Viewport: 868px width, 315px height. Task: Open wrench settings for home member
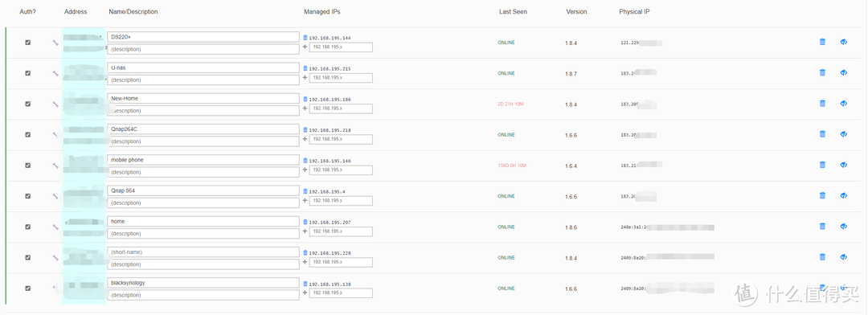pos(55,227)
